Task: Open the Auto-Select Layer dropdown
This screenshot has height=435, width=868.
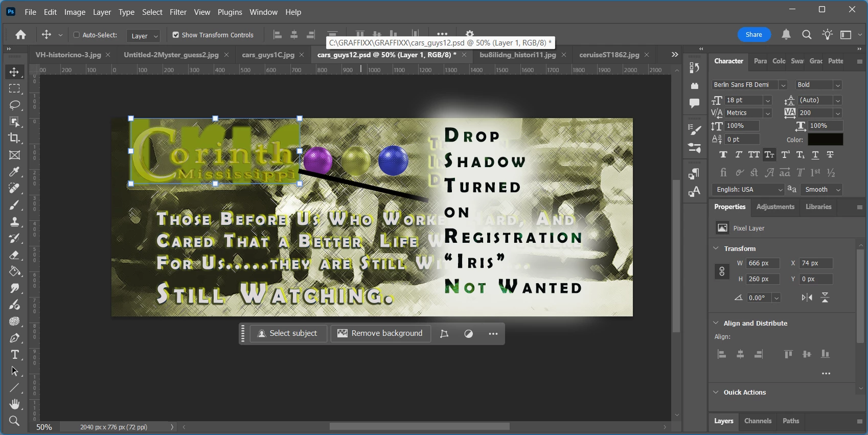Action: (143, 36)
